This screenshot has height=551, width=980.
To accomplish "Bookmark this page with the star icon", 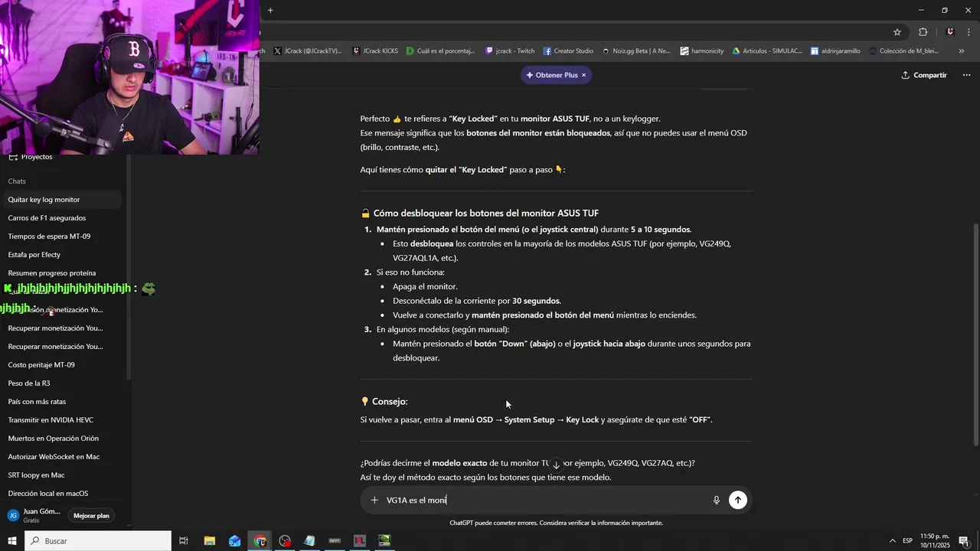I will coord(897,32).
